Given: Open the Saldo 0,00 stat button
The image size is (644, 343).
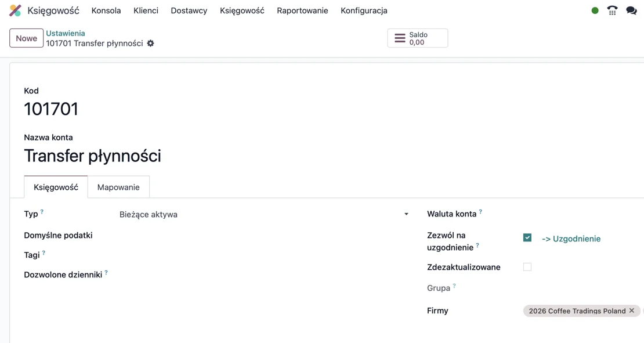Looking at the screenshot, I should pos(418,38).
